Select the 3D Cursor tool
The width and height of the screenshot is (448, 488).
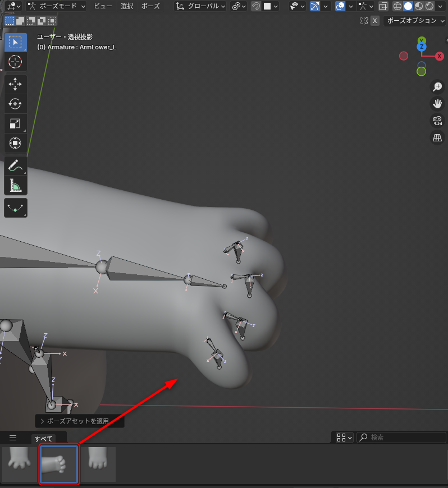(15, 62)
